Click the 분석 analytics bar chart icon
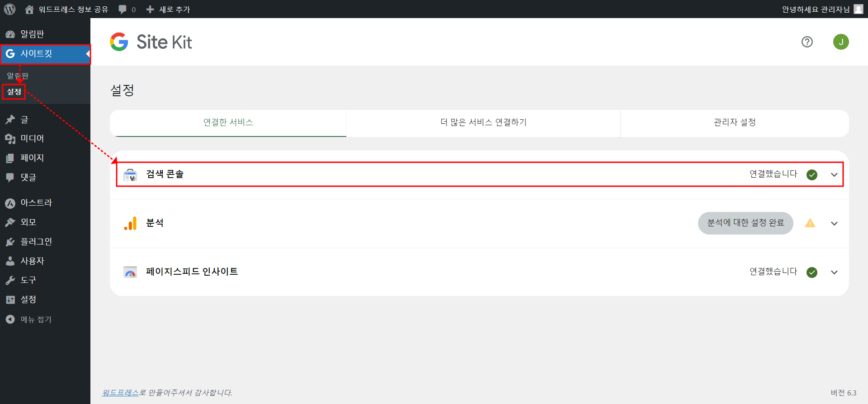 pos(130,223)
